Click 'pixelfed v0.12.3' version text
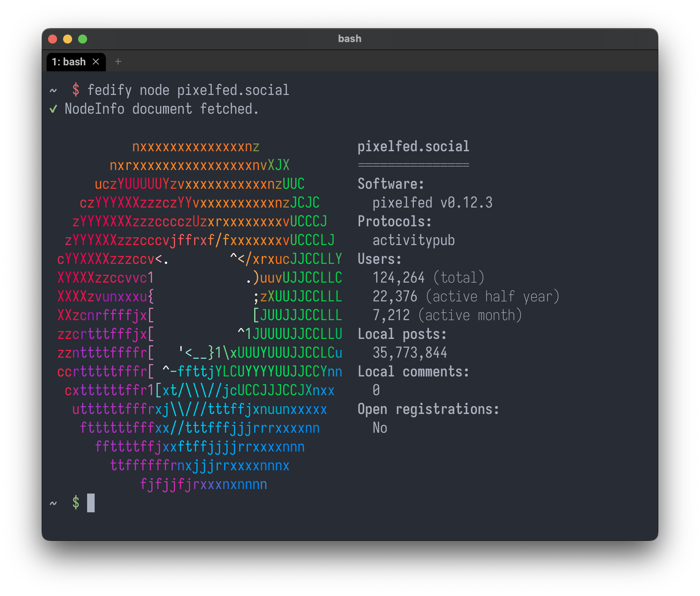Screen dimensions: 700x596 pyautogui.click(x=432, y=203)
